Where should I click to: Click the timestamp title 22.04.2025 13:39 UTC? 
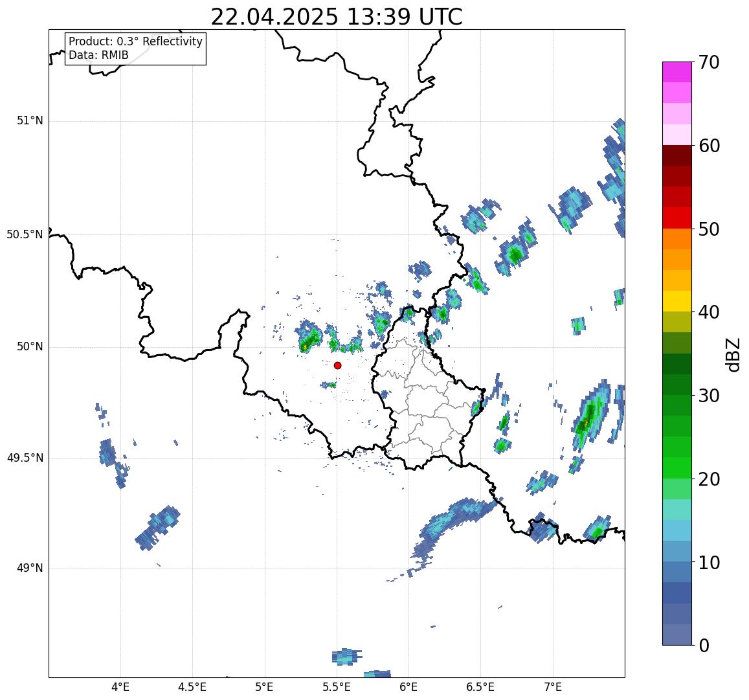[337, 17]
